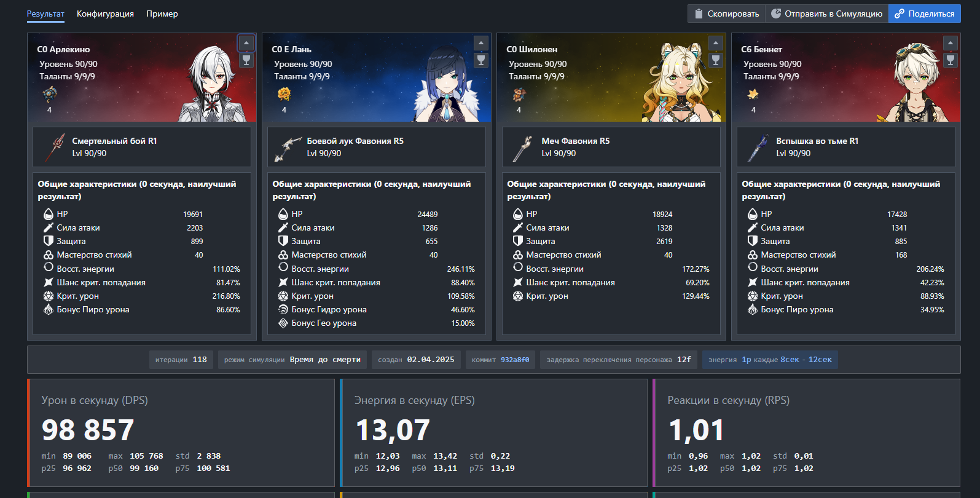Collapse the Е Лань character card
Image resolution: width=980 pixels, height=498 pixels.
pyautogui.click(x=481, y=43)
